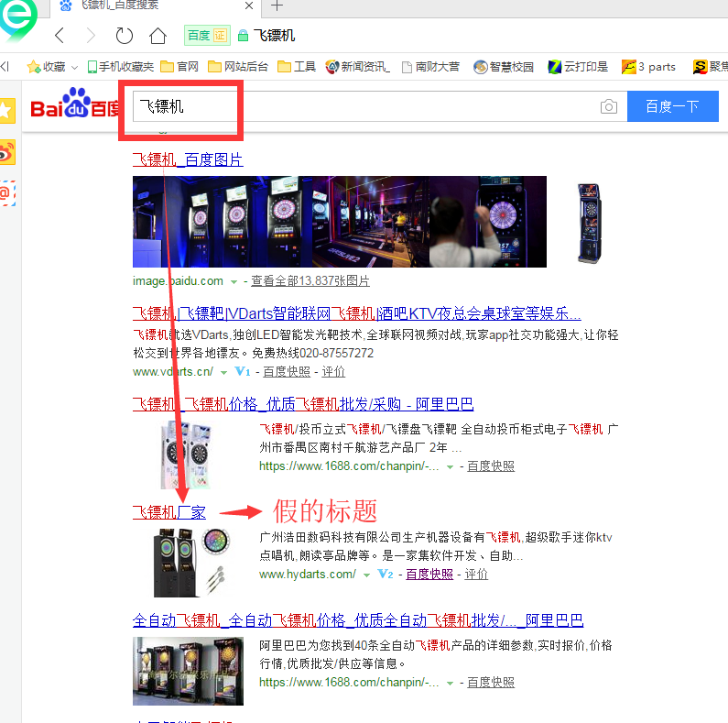This screenshot has height=723, width=728.
Task: Open the first dart machine row image
Action: (x=222, y=222)
